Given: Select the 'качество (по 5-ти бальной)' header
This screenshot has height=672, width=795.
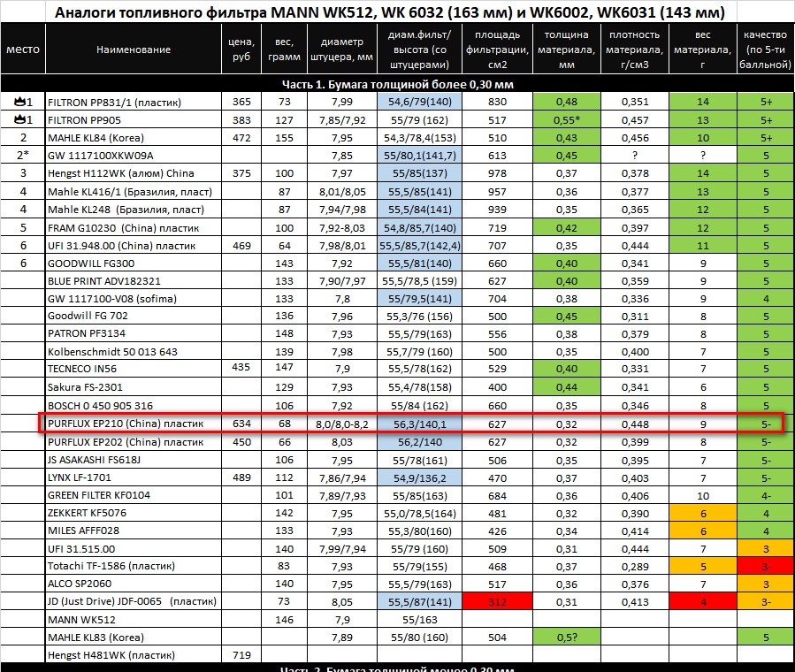Looking at the screenshot, I should pos(766,50).
